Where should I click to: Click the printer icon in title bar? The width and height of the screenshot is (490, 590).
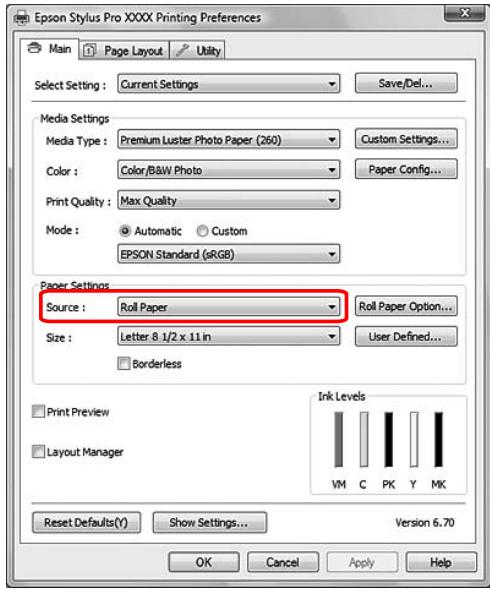coord(21,18)
